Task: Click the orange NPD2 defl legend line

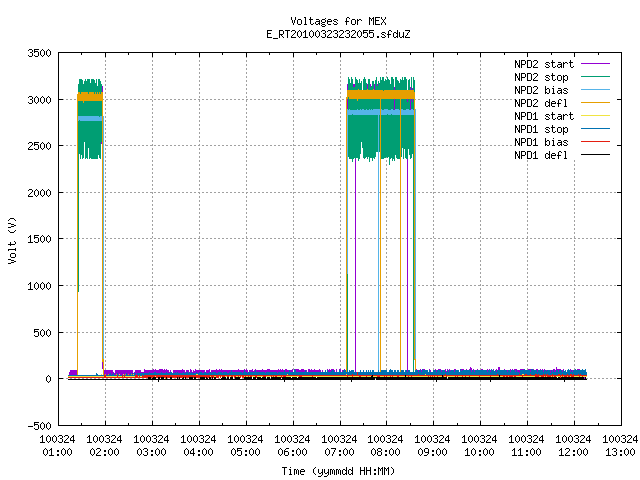Action: click(596, 103)
